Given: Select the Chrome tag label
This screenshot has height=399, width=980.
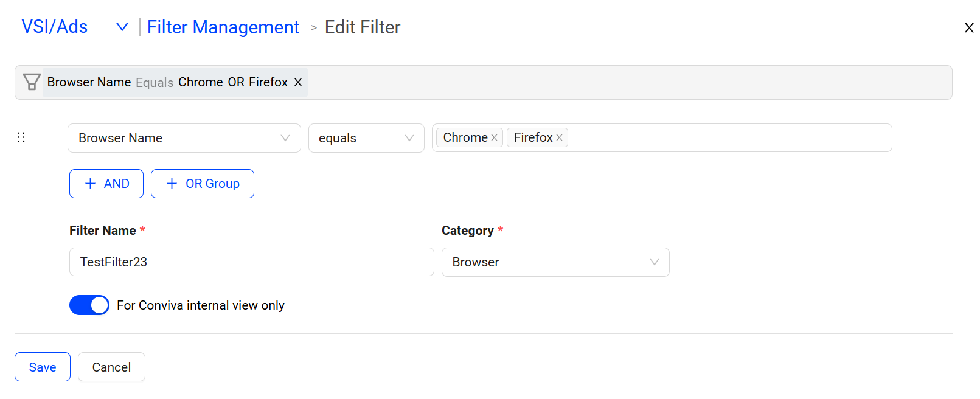Looking at the screenshot, I should tap(465, 138).
